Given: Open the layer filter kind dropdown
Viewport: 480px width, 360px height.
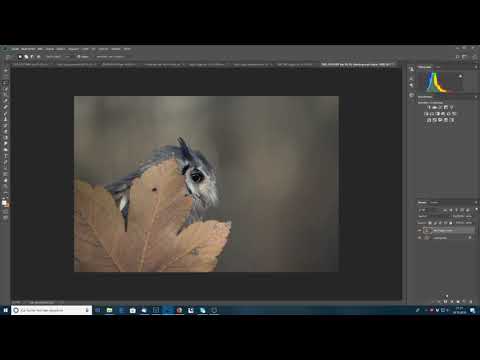Looking at the screenshot, I should (x=429, y=210).
